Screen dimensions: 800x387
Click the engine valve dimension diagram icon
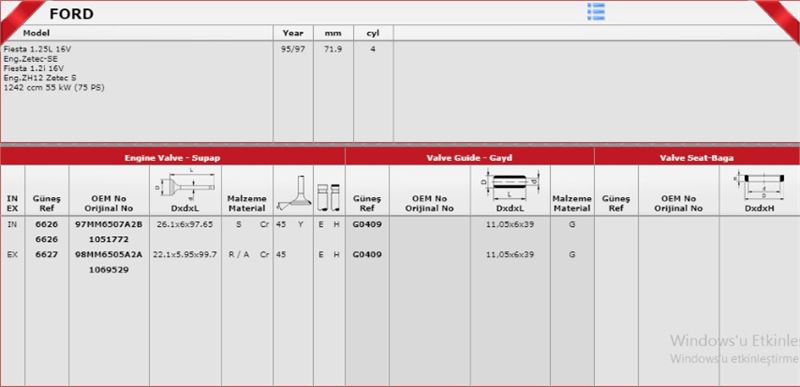click(x=186, y=185)
